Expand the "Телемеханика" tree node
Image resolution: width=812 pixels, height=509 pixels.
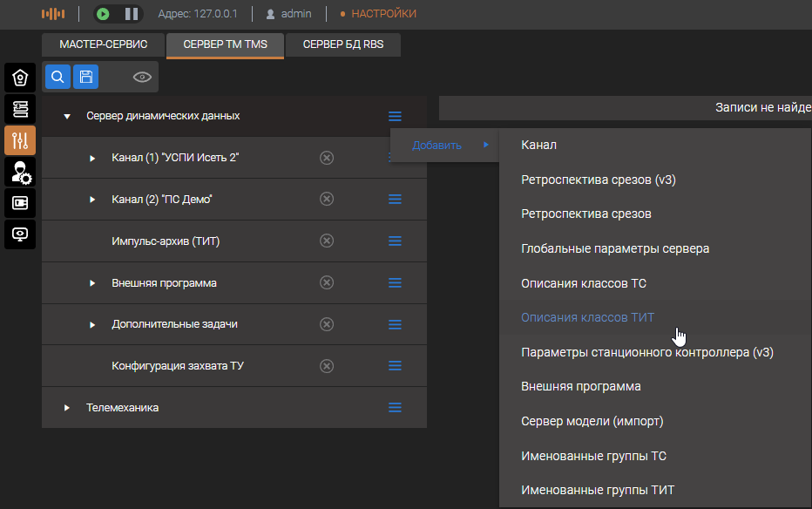pyautogui.click(x=67, y=408)
